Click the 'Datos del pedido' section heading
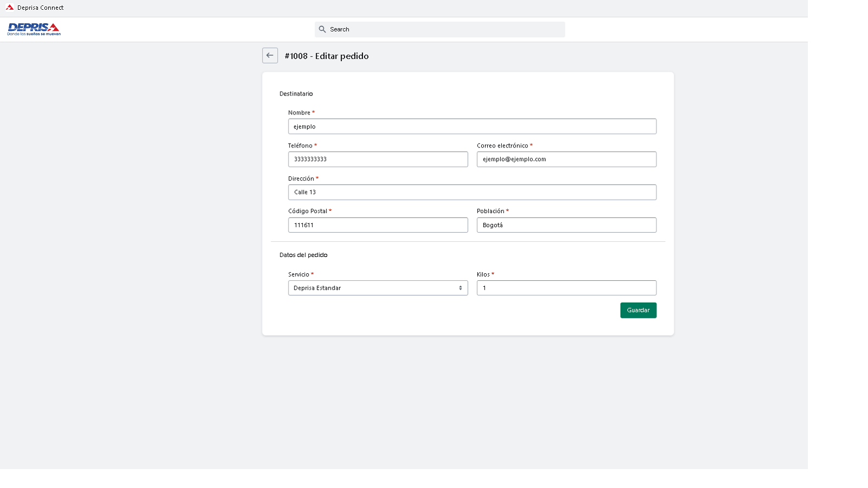868x488 pixels. pyautogui.click(x=303, y=255)
